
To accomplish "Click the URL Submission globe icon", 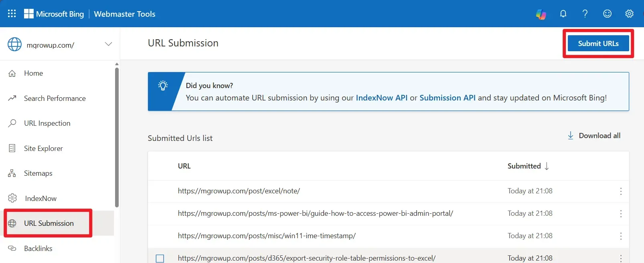I will 12,223.
